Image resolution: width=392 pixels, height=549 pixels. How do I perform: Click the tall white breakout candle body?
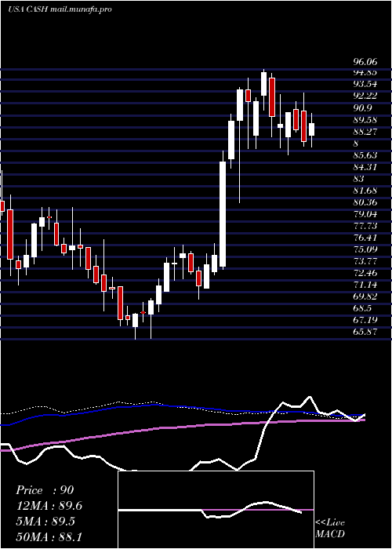(223, 214)
